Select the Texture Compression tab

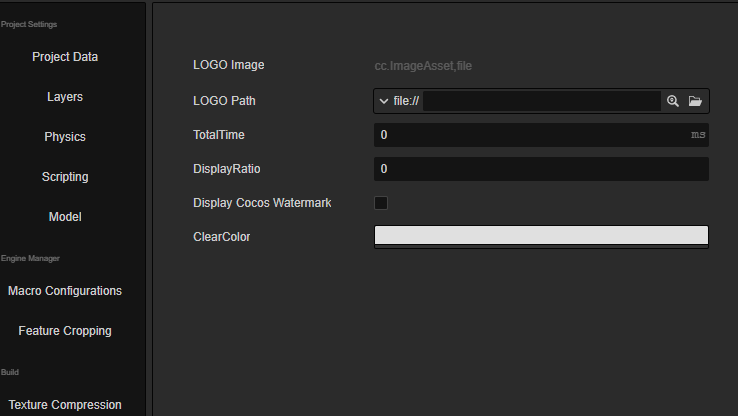[x=65, y=405]
